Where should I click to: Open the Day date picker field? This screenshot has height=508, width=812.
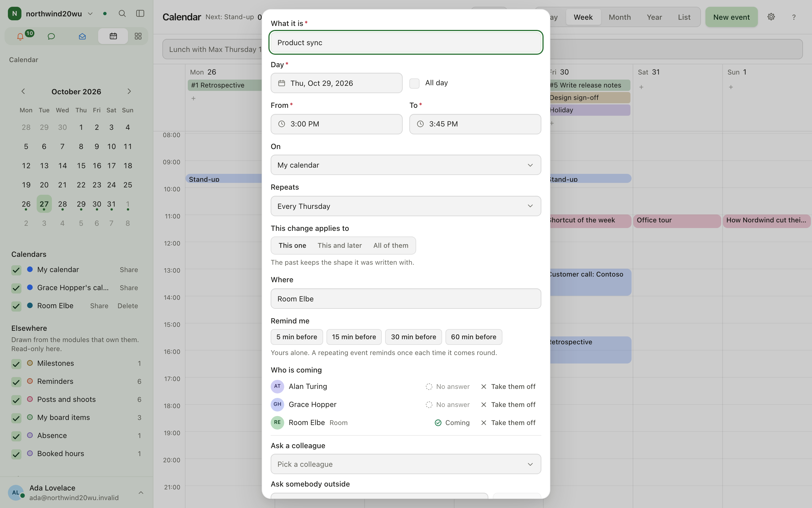click(336, 83)
